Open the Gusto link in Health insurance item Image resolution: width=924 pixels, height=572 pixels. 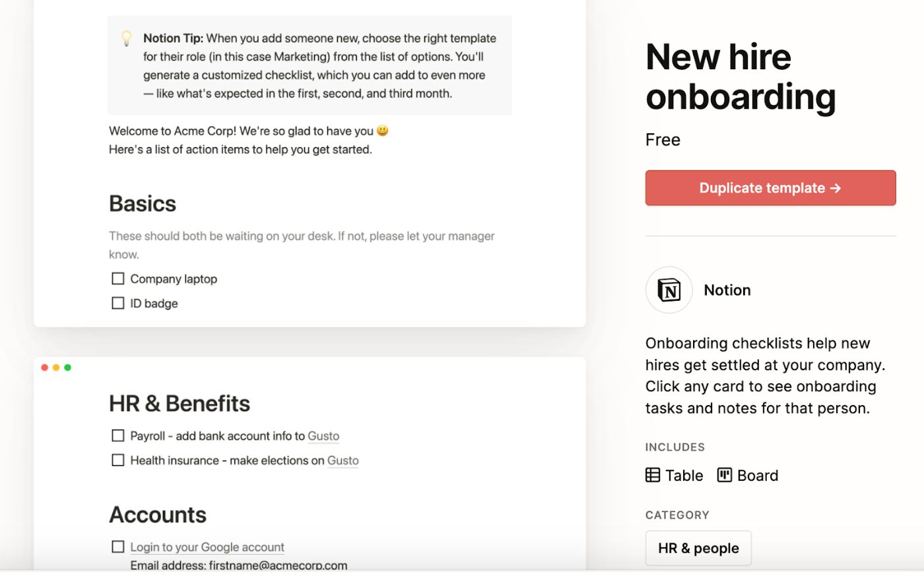pos(343,461)
